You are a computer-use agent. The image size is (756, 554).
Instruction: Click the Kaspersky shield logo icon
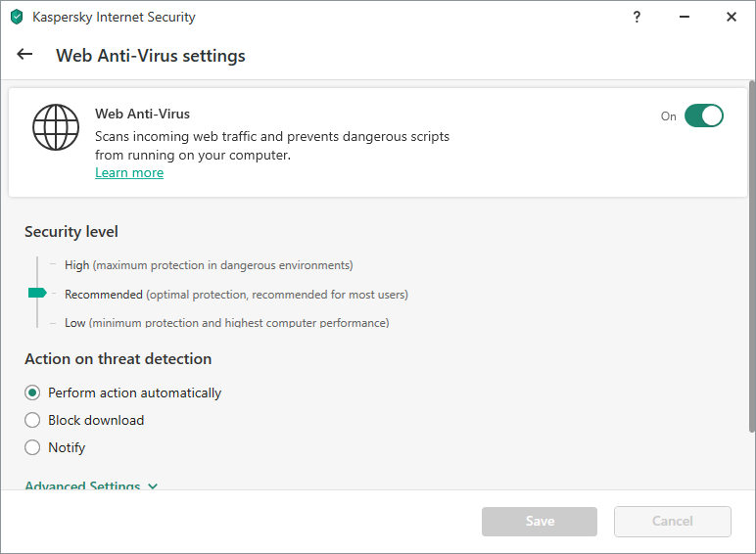coord(17,17)
